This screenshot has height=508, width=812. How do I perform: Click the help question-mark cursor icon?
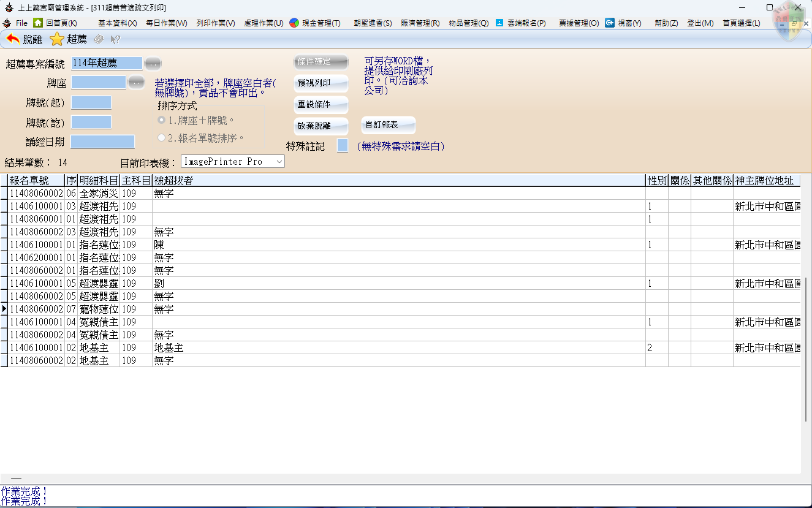tap(115, 40)
